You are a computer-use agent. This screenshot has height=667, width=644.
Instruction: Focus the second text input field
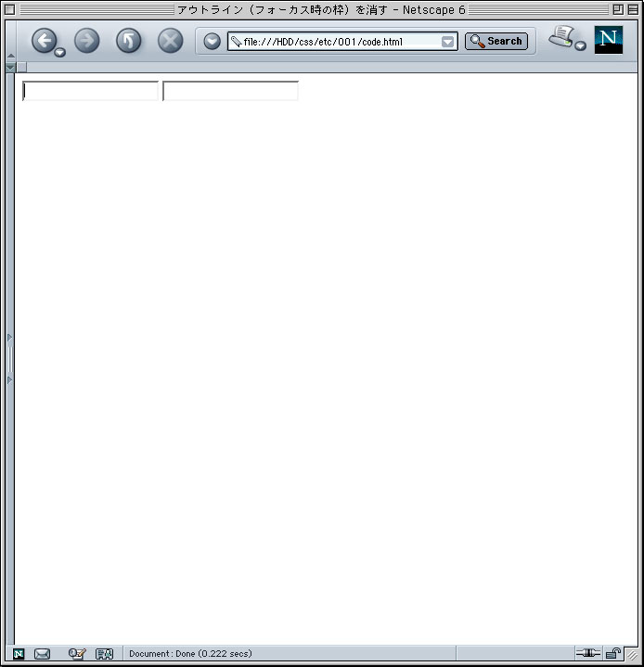pyautogui.click(x=231, y=91)
